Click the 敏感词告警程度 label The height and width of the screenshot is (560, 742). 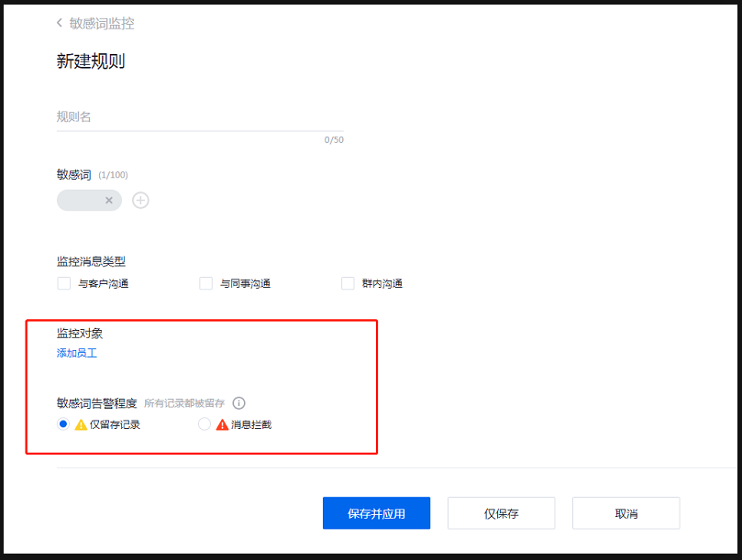[x=97, y=403]
